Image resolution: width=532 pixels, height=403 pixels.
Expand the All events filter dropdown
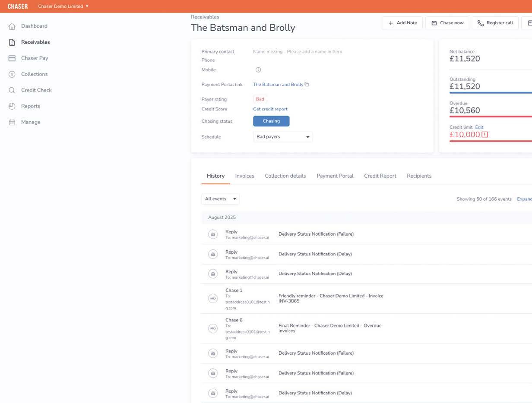[220, 199]
